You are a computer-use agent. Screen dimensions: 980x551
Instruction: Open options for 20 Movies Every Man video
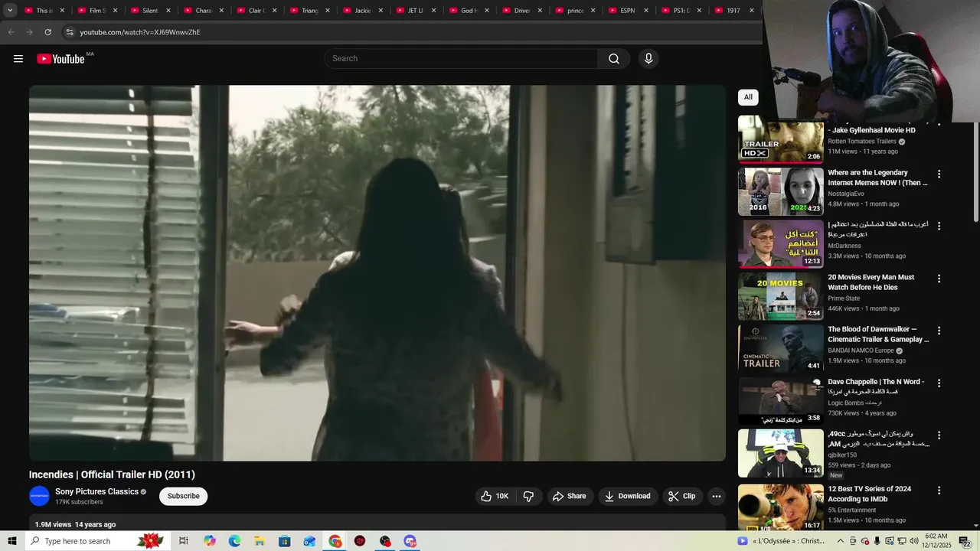[939, 279]
